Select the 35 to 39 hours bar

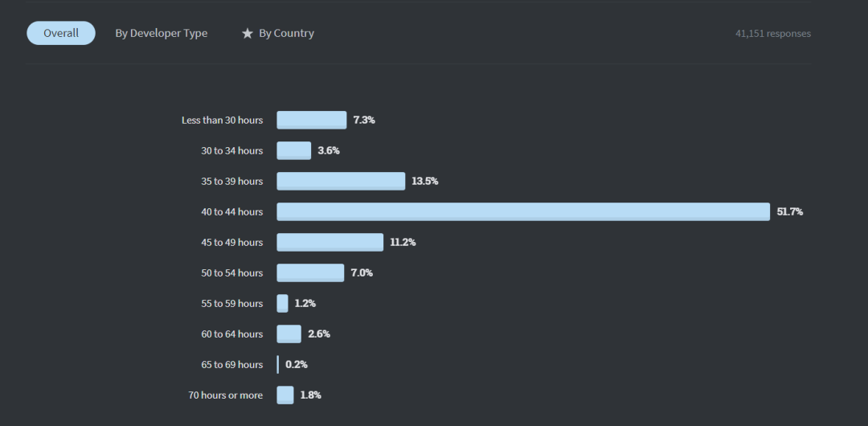pyautogui.click(x=341, y=181)
